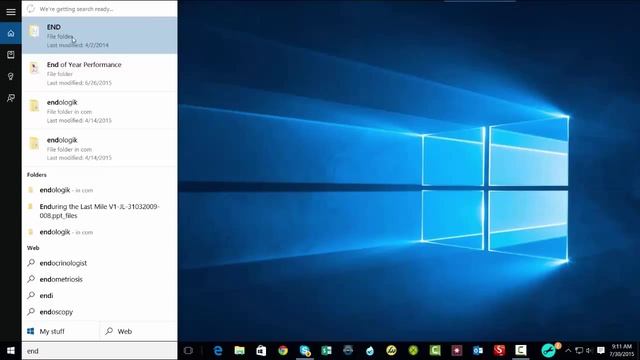
Task: Open File Explorer from the taskbar
Action: click(240, 351)
